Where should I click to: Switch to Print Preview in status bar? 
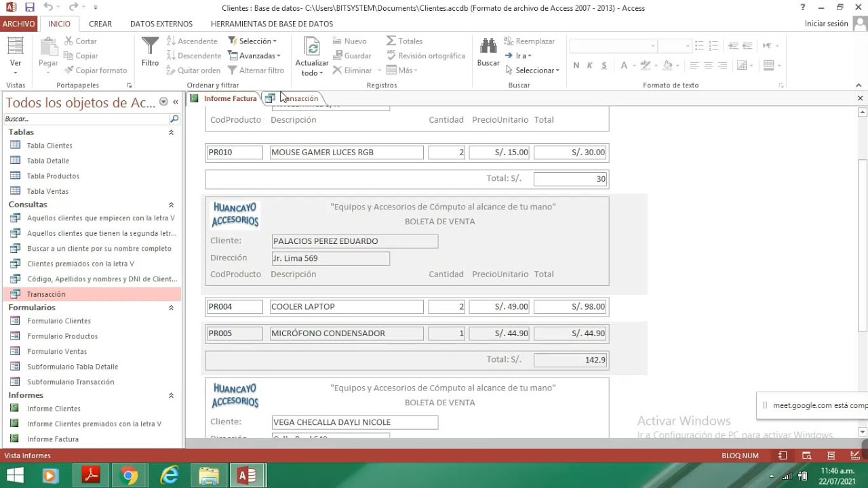[x=807, y=455]
